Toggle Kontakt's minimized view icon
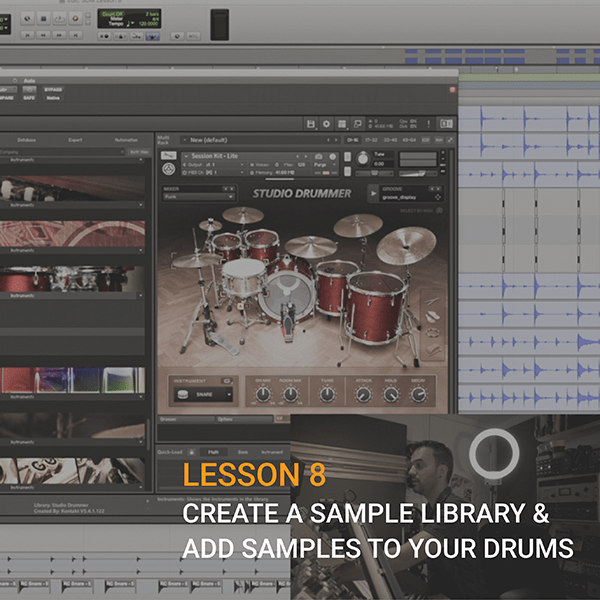Viewport: 600px width, 600px height. click(x=357, y=124)
